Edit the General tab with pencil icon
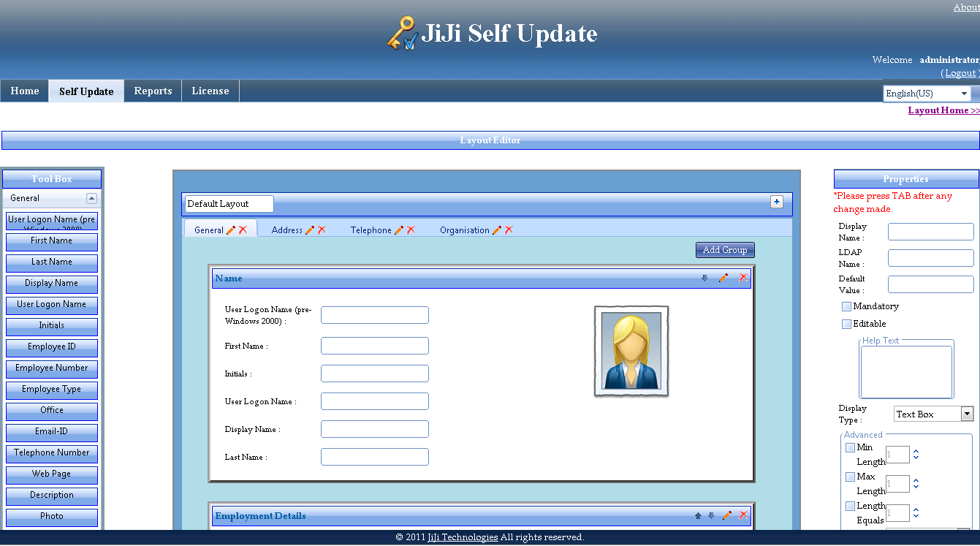 coord(231,230)
